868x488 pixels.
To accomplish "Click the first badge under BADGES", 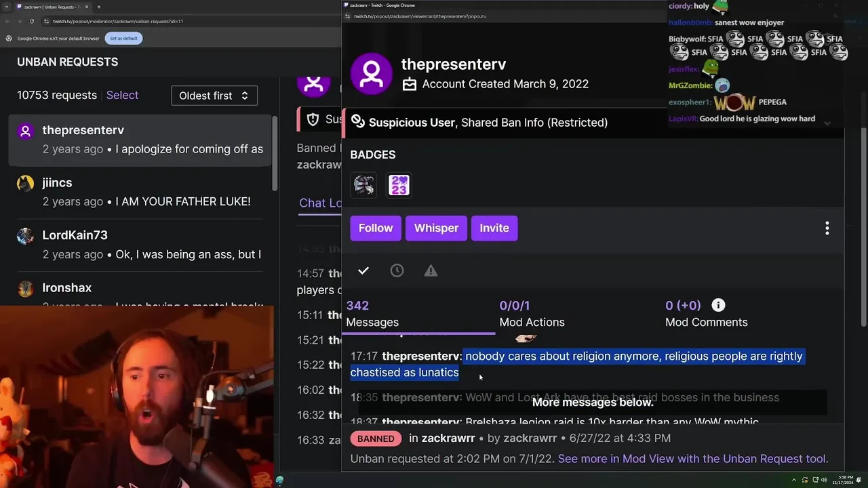I will coord(363,185).
